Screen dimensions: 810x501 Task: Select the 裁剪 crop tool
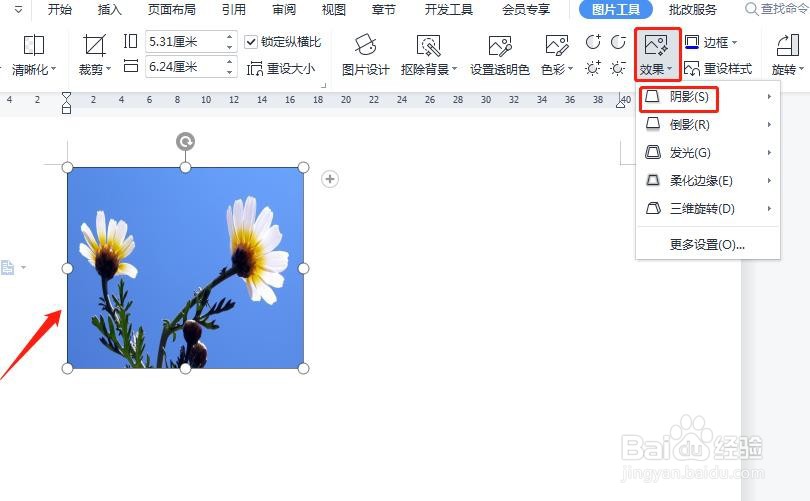[x=95, y=54]
